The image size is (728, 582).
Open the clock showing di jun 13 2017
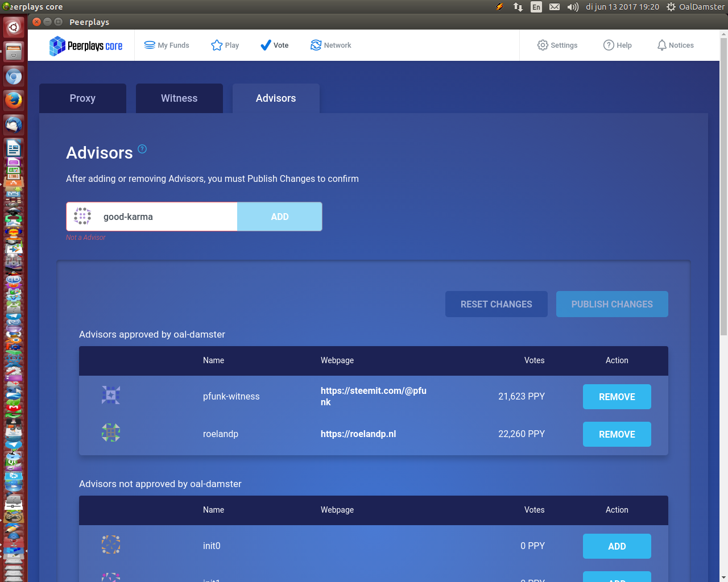coord(623,7)
